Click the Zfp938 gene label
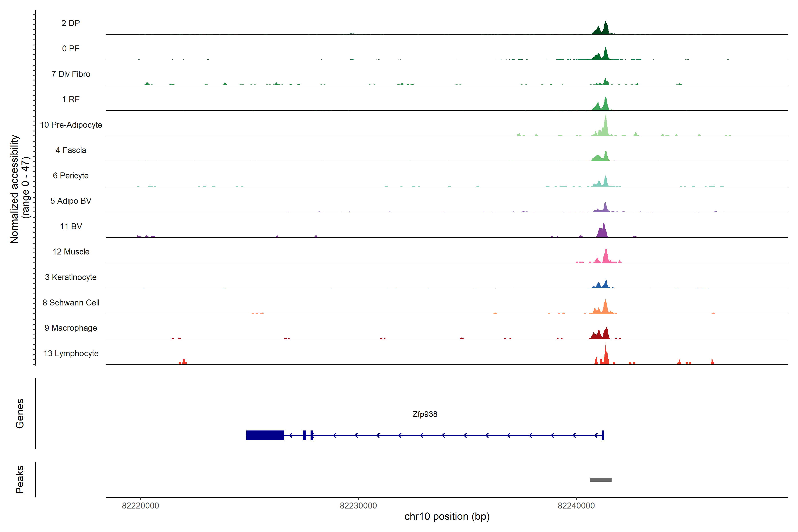The height and width of the screenshot is (532, 798). coord(425,414)
